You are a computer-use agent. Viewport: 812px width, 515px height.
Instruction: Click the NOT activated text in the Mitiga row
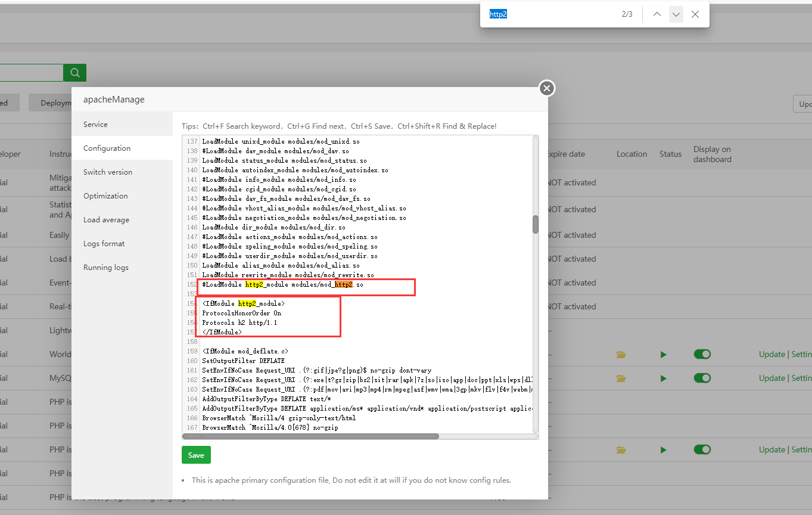click(x=571, y=183)
